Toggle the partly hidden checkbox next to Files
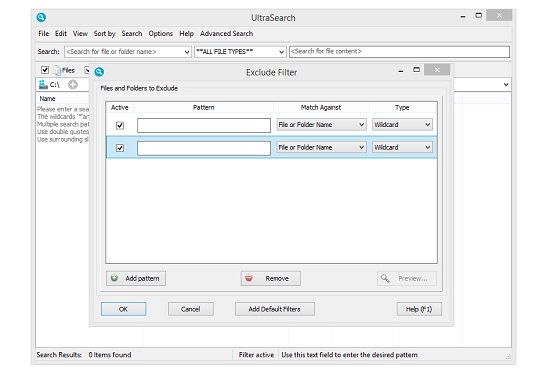The width and height of the screenshot is (550, 381). tap(87, 70)
